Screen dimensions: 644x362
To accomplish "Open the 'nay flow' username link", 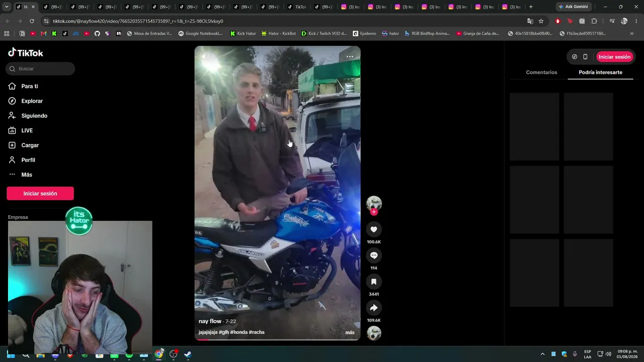I will tap(210, 321).
